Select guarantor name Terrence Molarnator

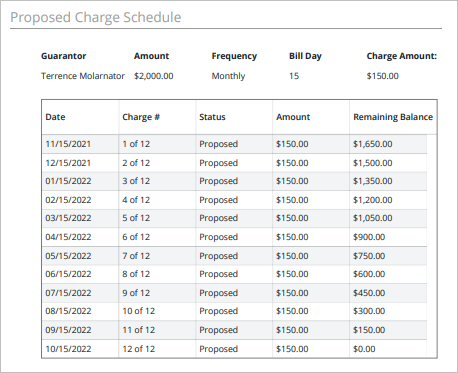click(x=83, y=76)
